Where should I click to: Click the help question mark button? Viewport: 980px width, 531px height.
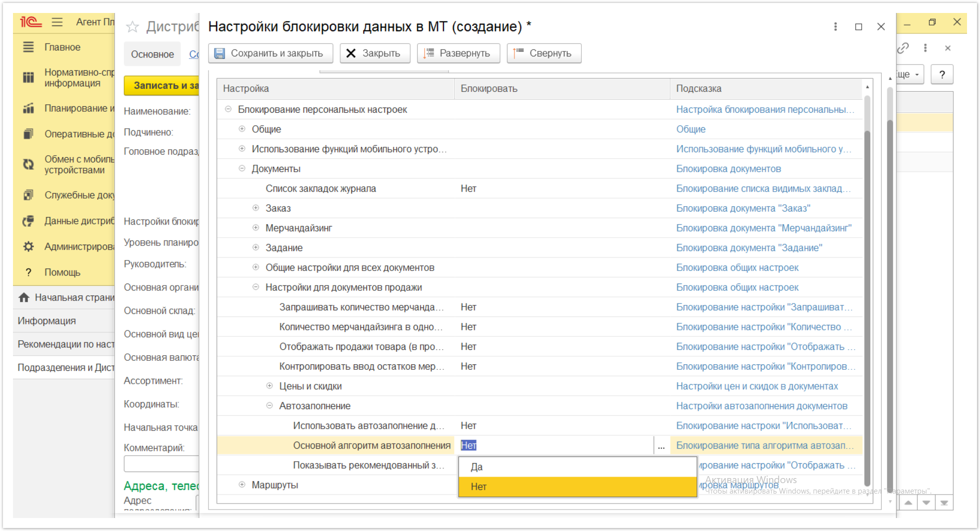[x=942, y=74]
